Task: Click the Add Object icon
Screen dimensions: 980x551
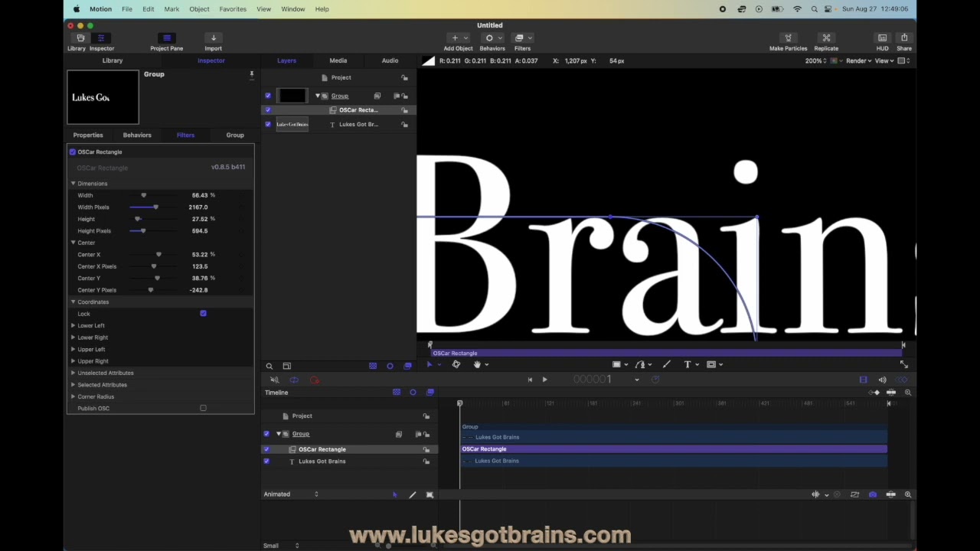Action: pyautogui.click(x=455, y=38)
